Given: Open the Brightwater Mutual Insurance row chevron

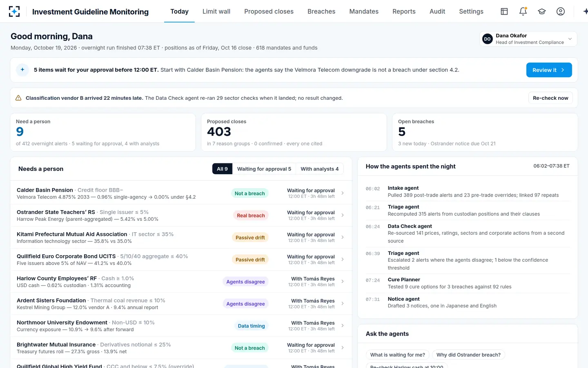Looking at the screenshot, I should [x=343, y=348].
